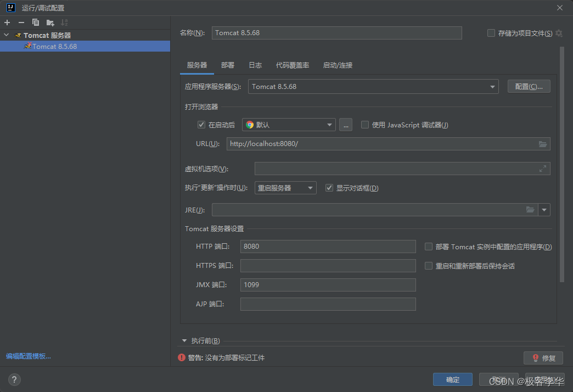Collapse 'before launch' section
Image resolution: width=573 pixels, height=392 pixels.
184,341
